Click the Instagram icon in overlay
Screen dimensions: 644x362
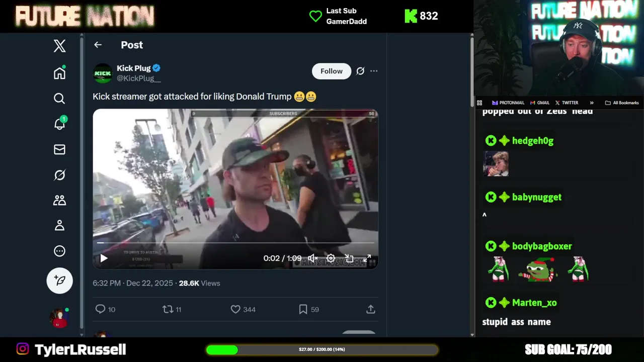23,348
